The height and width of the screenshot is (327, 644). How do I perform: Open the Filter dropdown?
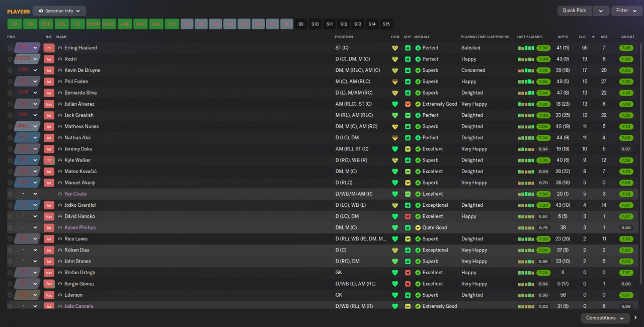tap(626, 11)
